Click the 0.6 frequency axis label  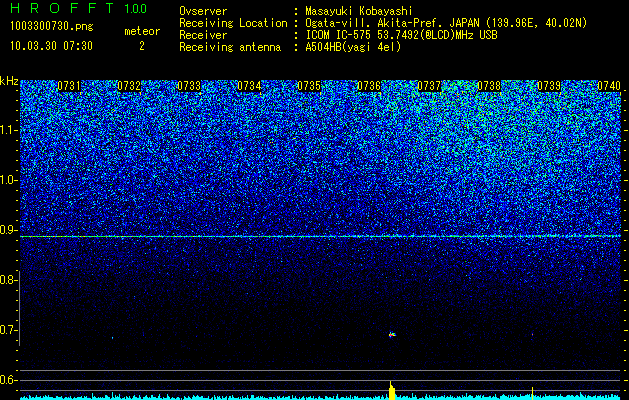click(x=7, y=380)
